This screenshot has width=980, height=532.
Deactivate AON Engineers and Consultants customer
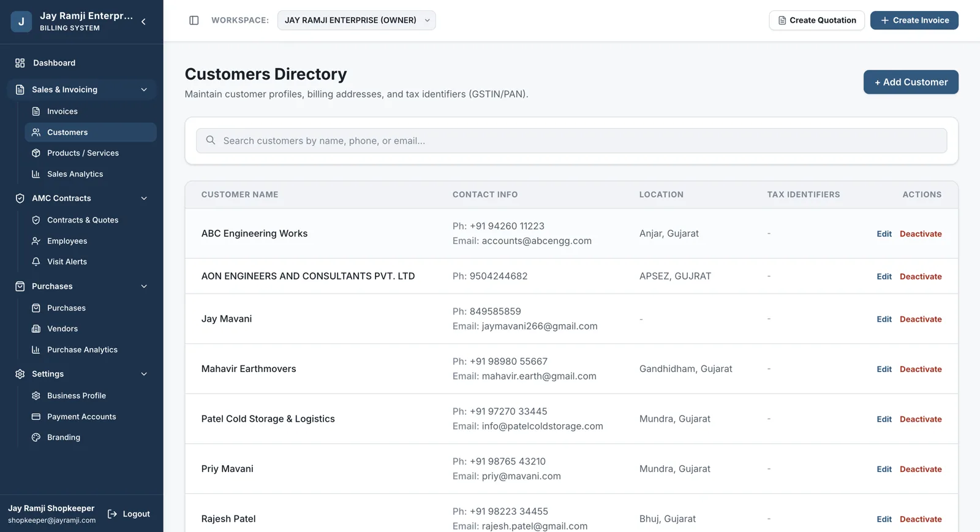(x=921, y=276)
